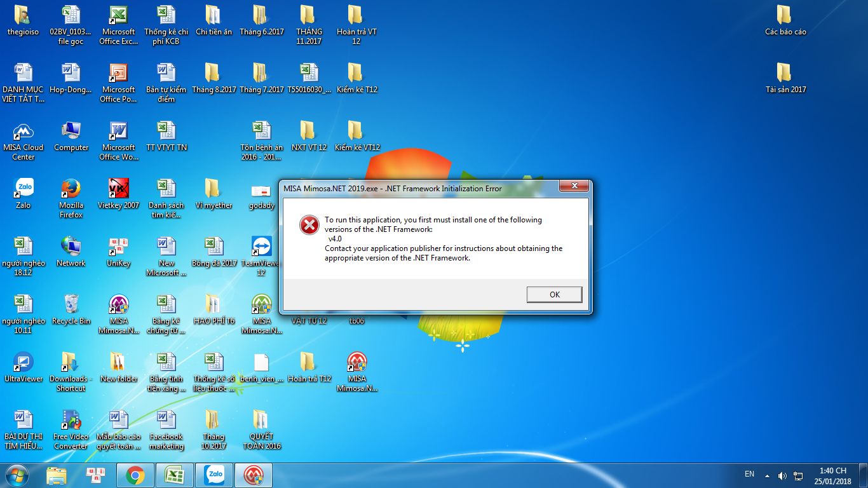Select the người nghèo 18.12 Excel file
This screenshot has width=868, height=488.
point(24,257)
